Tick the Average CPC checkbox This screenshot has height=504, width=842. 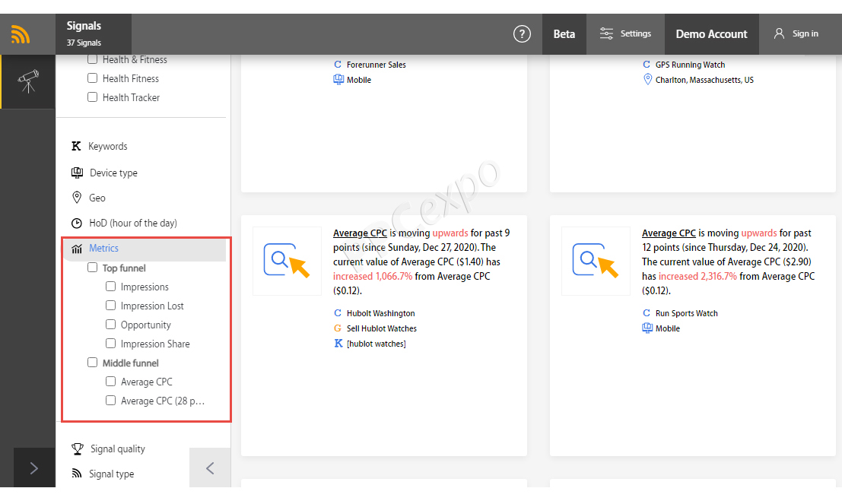[x=110, y=381]
